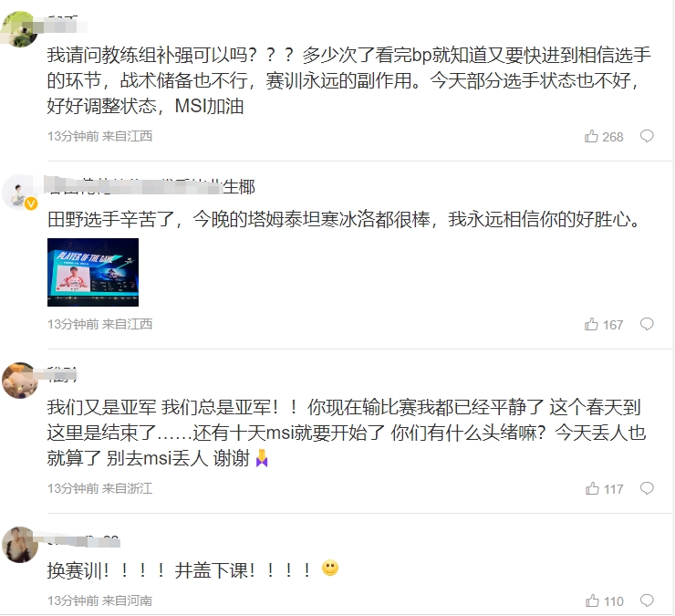Open username ending in 生椰
This screenshot has width=675, height=616.
click(151, 187)
